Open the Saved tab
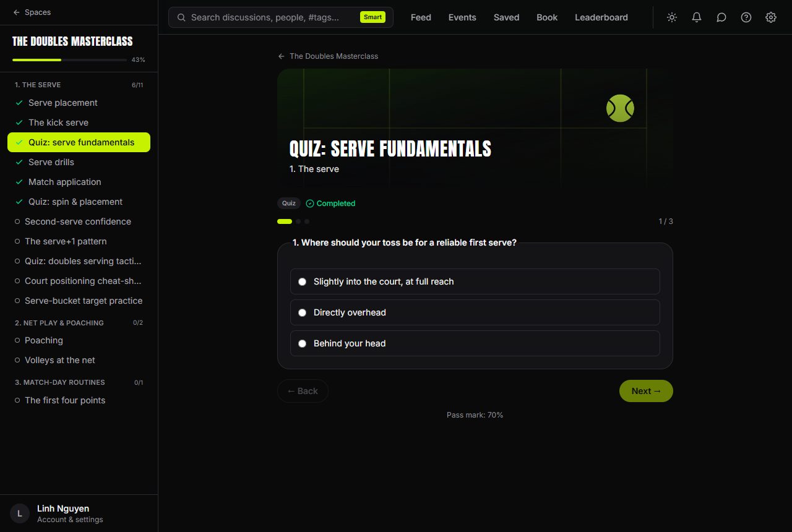792x532 pixels. click(506, 17)
